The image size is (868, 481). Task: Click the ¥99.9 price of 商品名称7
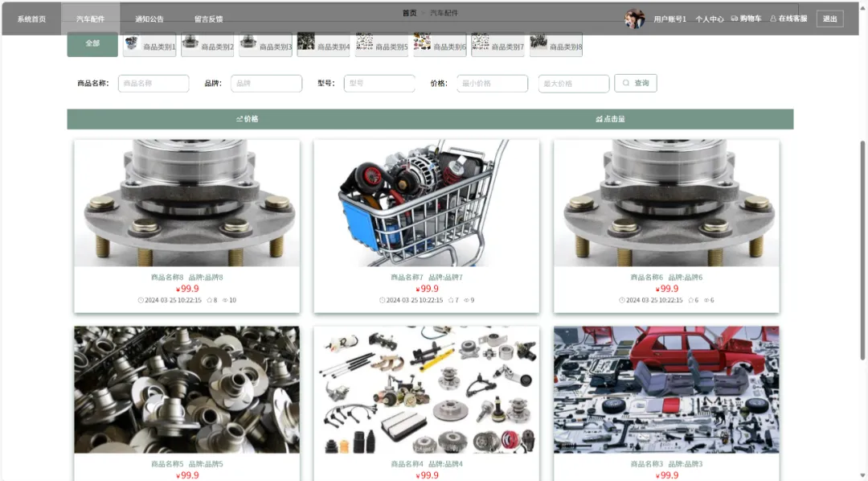coord(427,289)
